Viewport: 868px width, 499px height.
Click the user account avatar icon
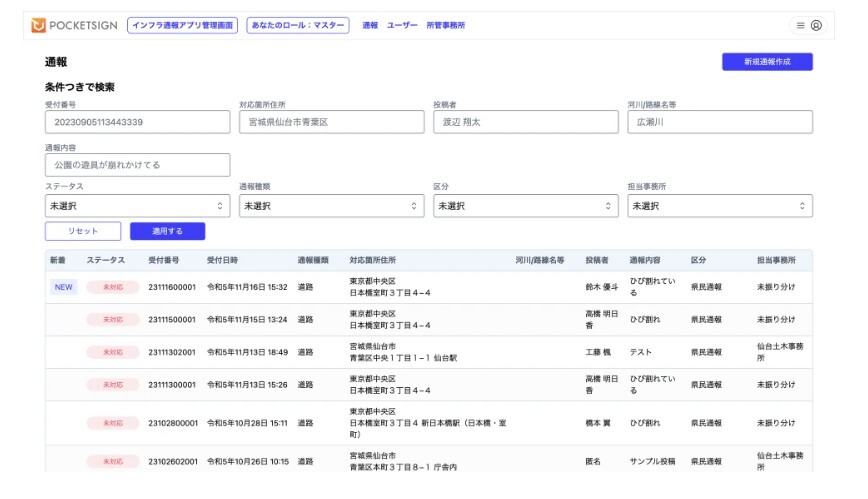click(816, 25)
